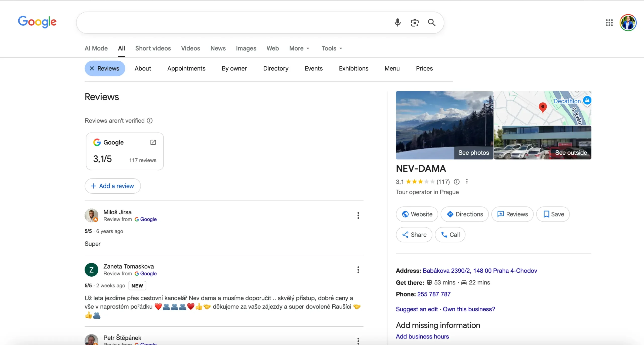The image size is (644, 345).
Task: Switch to the News tab
Action: point(218,48)
